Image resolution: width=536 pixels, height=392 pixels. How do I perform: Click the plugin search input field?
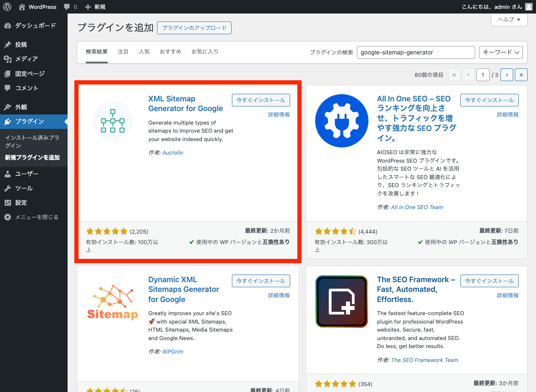click(416, 52)
